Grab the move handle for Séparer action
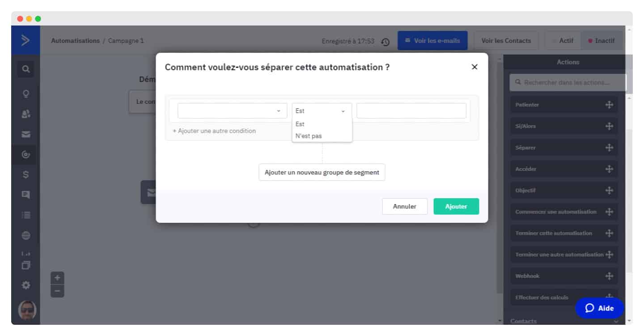 609,148
